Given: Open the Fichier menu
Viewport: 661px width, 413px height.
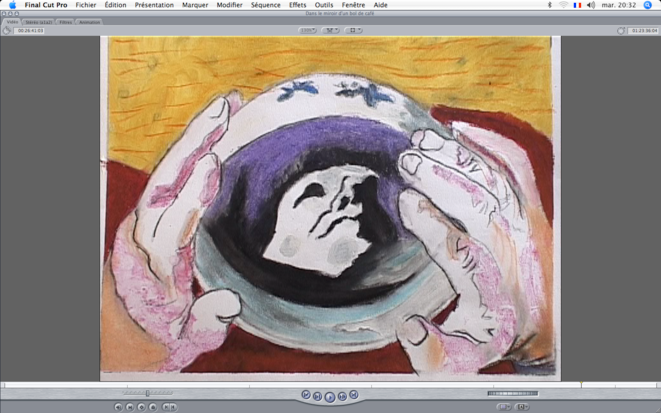Looking at the screenshot, I should click(86, 5).
